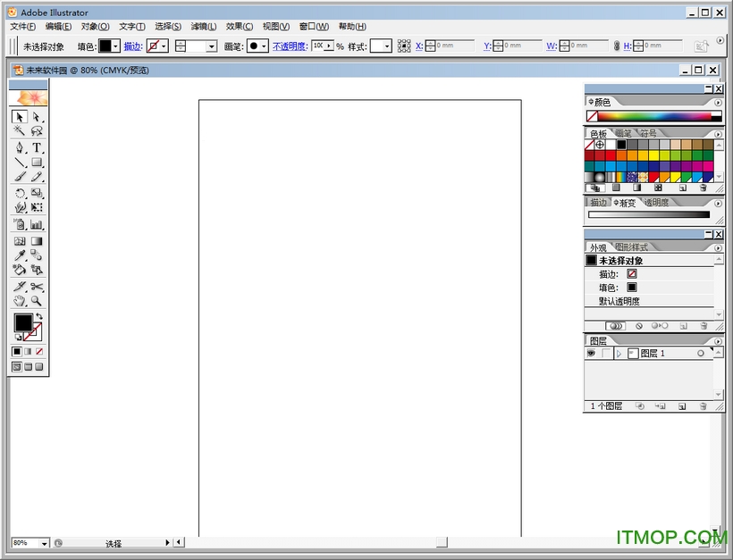Open the 样式 style dropdown
The height and width of the screenshot is (560, 733).
click(x=387, y=46)
